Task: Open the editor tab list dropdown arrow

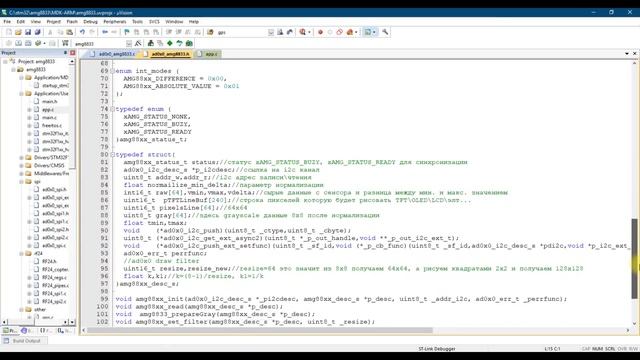Action: [627, 53]
